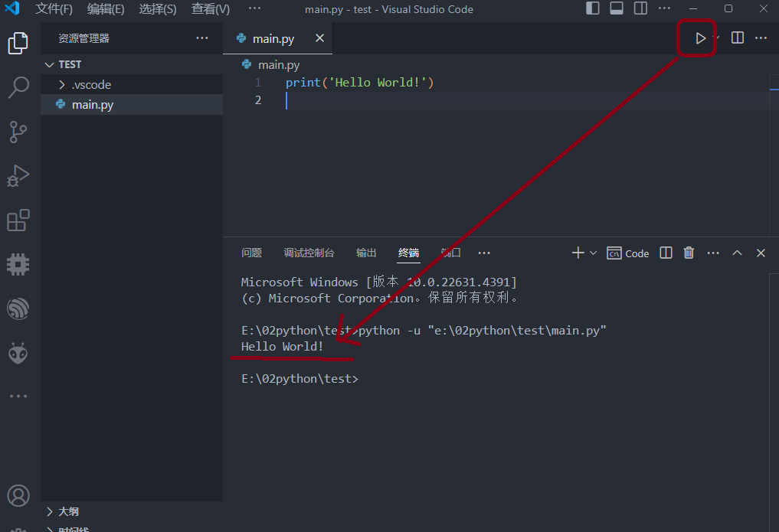Viewport: 779px width, 532px height.
Task: Open the Espressif ESP-IDF sidebar icon
Action: (x=18, y=308)
